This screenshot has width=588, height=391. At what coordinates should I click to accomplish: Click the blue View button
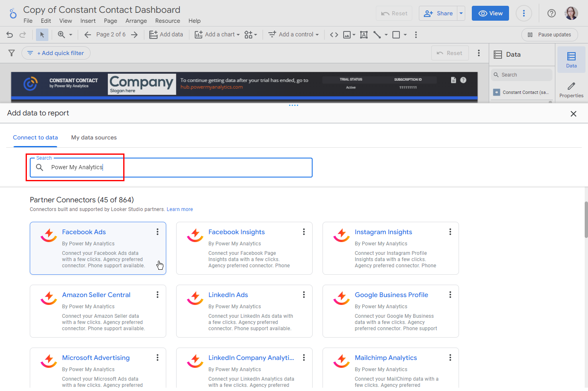490,13
